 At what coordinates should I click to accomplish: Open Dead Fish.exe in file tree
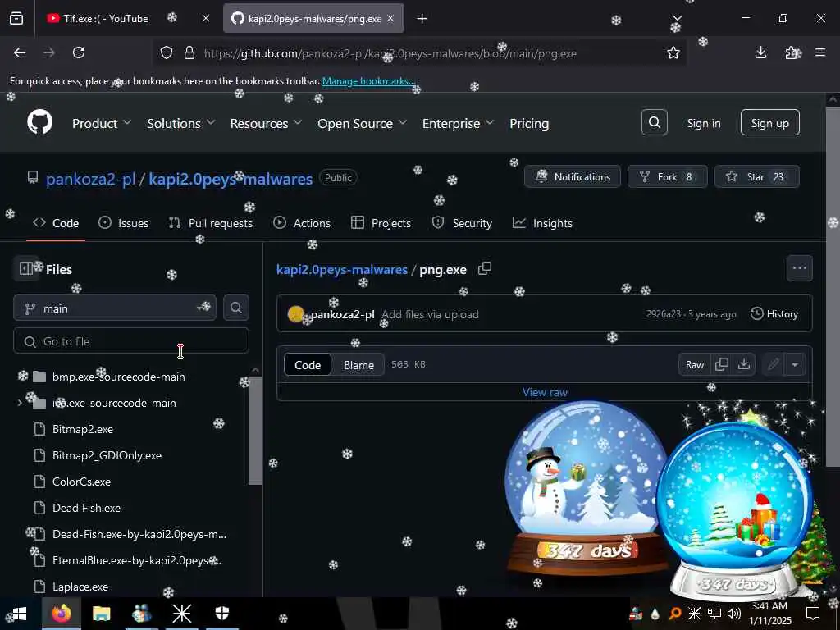point(85,507)
